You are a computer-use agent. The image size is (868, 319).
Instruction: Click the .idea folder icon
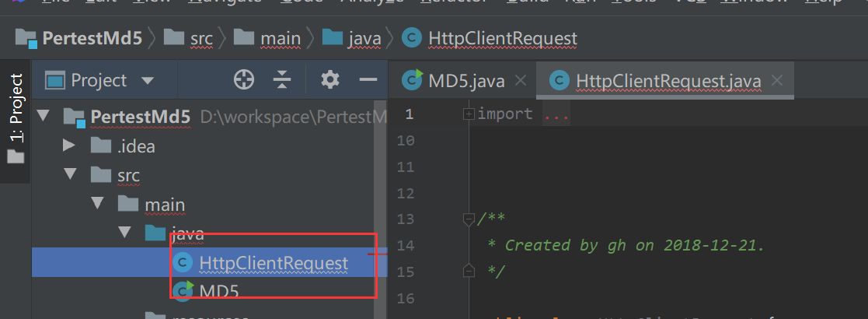click(x=101, y=145)
